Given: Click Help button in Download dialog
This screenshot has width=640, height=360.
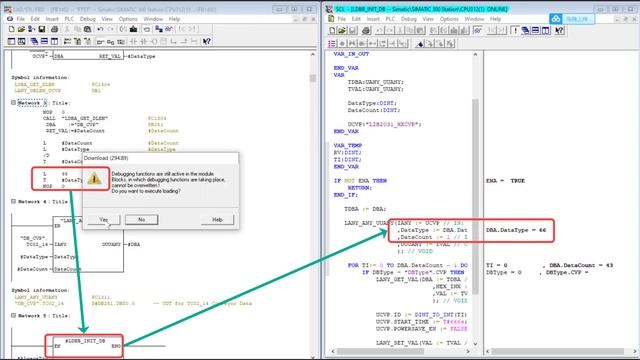Looking at the screenshot, I should tap(217, 220).
